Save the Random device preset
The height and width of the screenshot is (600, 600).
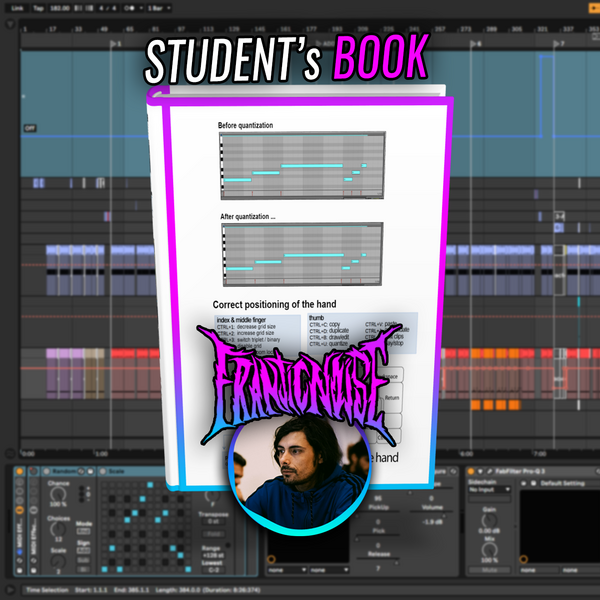pyautogui.click(x=91, y=471)
